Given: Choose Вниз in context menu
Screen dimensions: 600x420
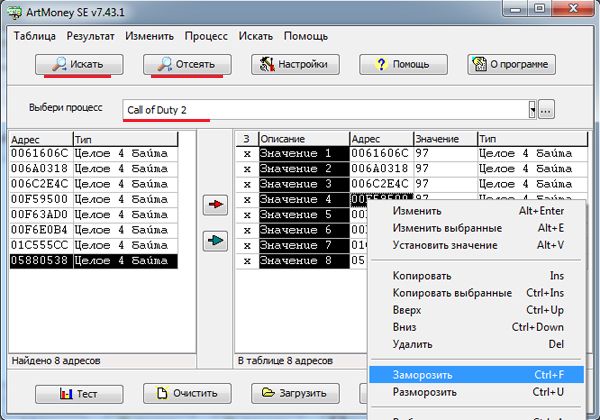Looking at the screenshot, I should [x=476, y=327].
